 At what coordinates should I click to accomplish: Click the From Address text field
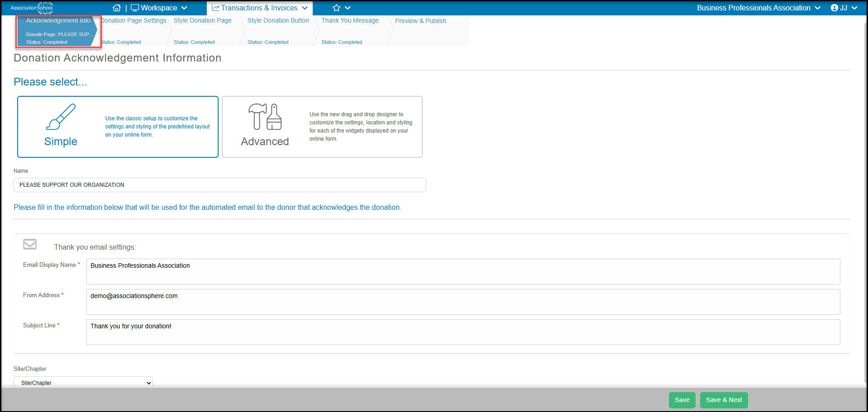tap(463, 302)
